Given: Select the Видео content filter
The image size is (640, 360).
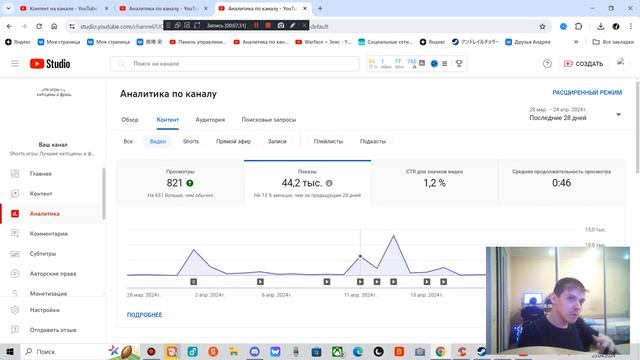Looking at the screenshot, I should coord(158,141).
